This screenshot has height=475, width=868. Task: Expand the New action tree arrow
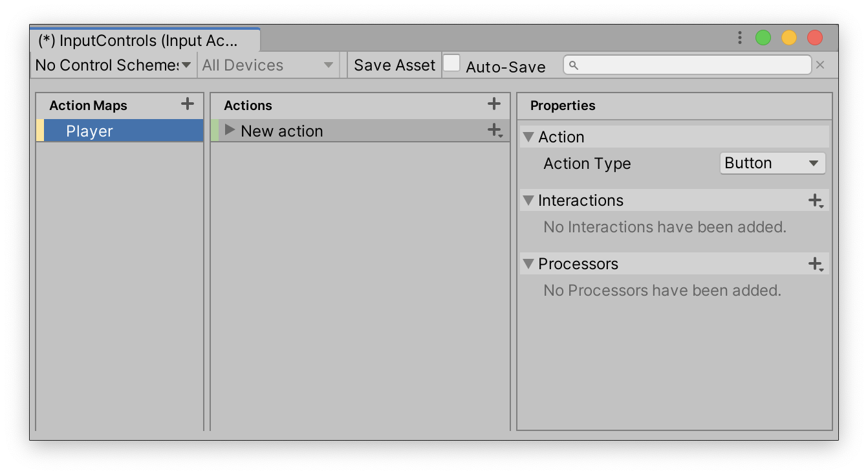tap(230, 130)
